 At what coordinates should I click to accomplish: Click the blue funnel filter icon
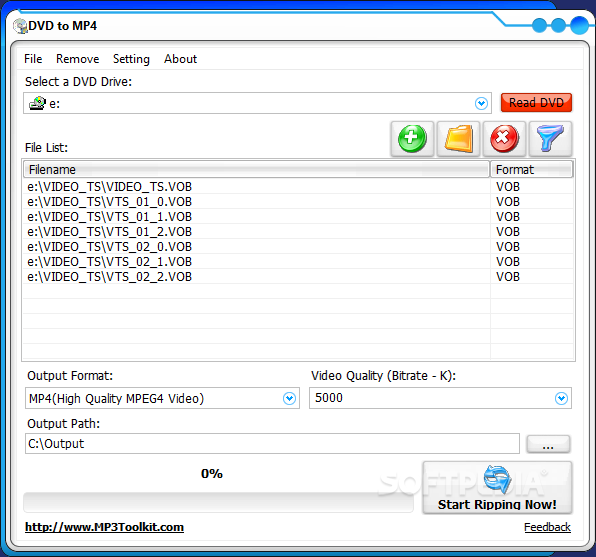coord(550,139)
